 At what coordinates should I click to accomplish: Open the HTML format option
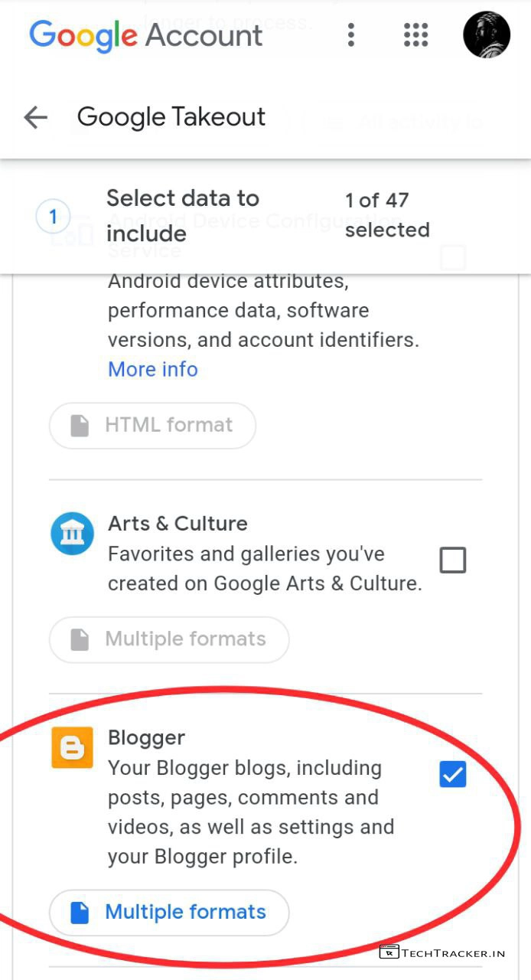pyautogui.click(x=152, y=425)
